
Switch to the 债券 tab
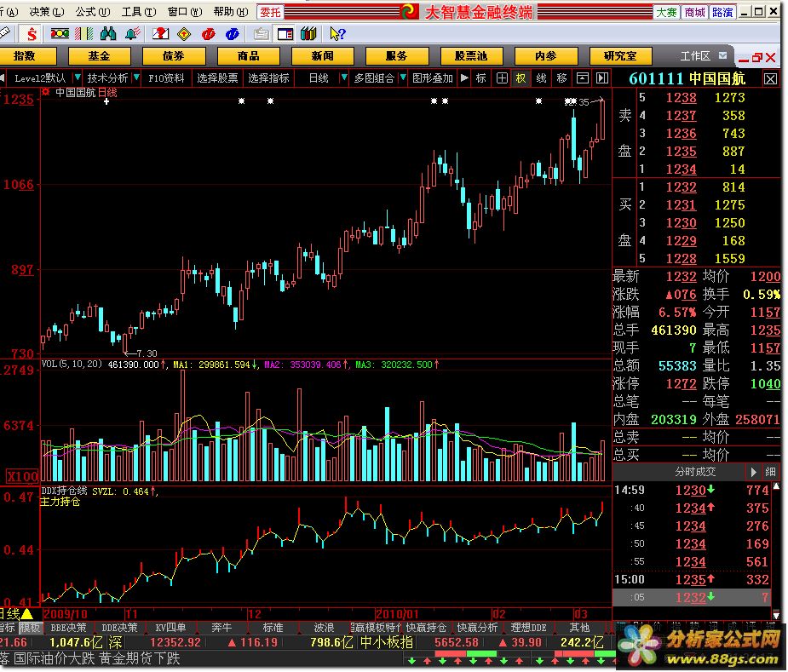pyautogui.click(x=174, y=56)
